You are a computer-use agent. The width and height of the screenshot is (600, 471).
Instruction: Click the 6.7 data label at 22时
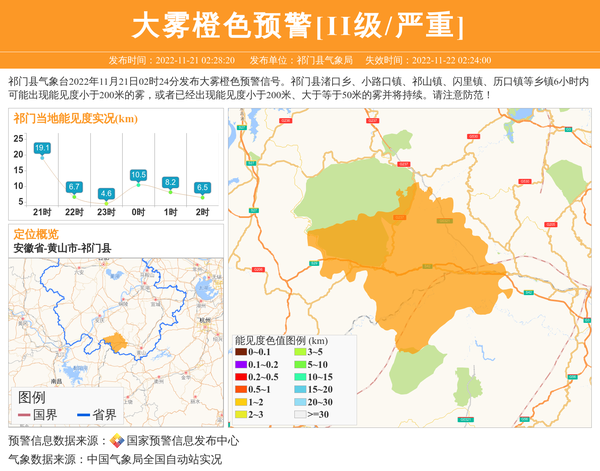click(x=74, y=187)
